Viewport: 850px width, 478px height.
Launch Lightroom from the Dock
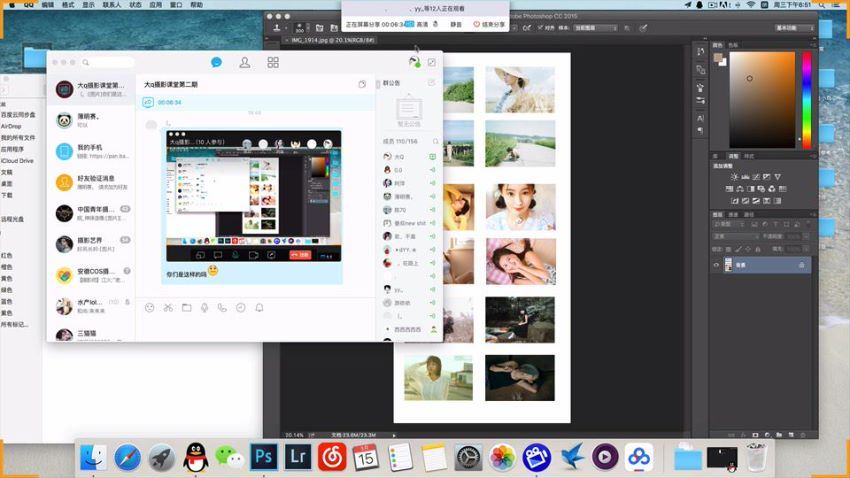pos(297,457)
